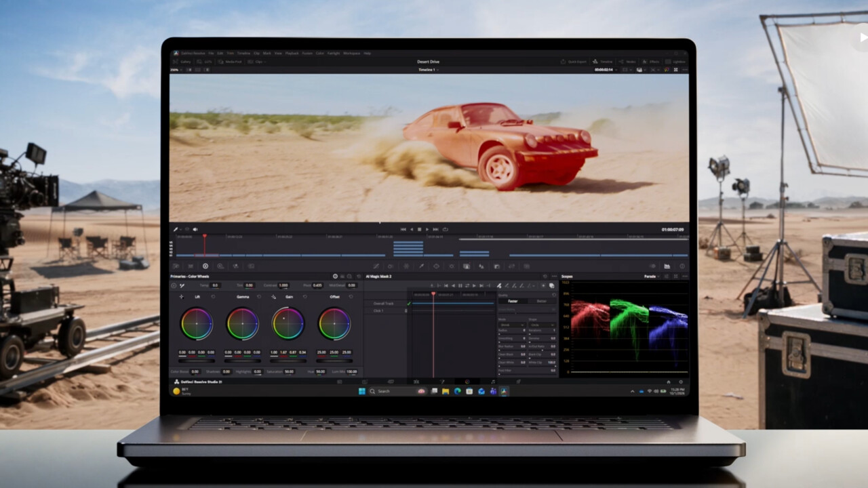Reset the Offset color wheel

pyautogui.click(x=351, y=297)
